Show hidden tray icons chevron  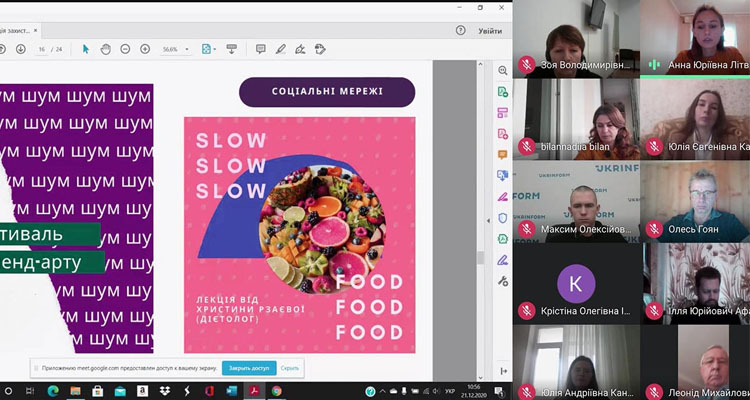[x=383, y=391]
